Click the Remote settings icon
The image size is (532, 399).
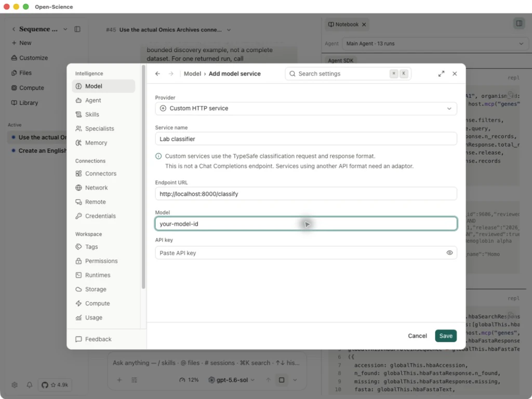(79, 202)
